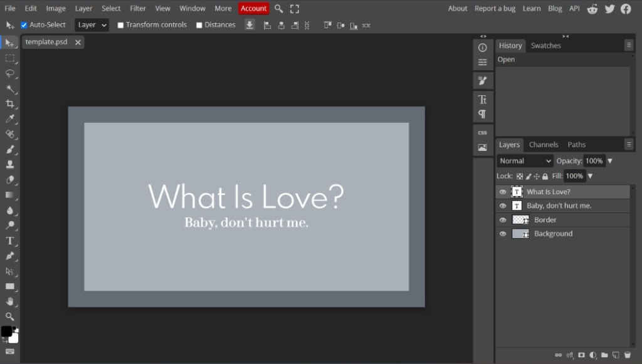This screenshot has height=364, width=642.
Task: Select the Dodge tool
Action: tap(9, 226)
